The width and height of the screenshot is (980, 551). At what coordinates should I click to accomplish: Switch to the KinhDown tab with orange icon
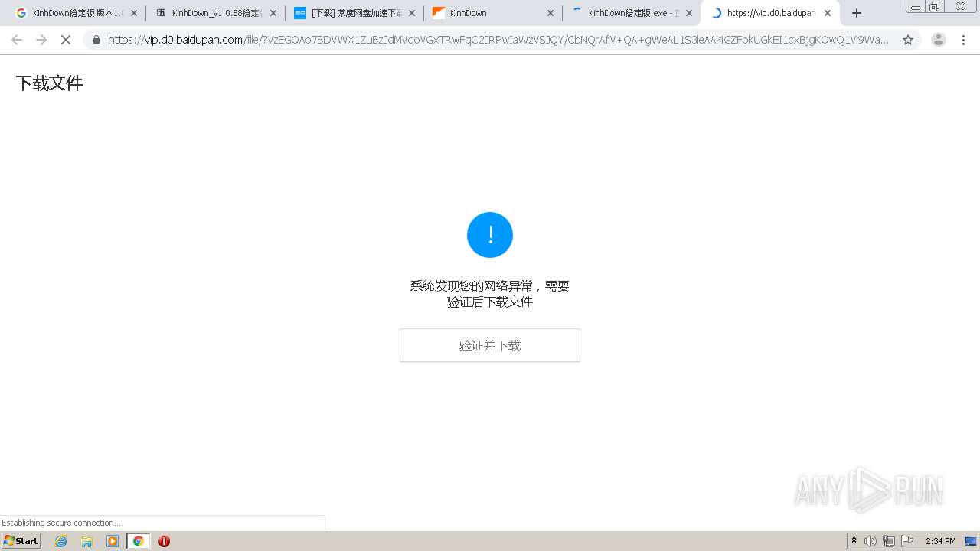coord(493,13)
